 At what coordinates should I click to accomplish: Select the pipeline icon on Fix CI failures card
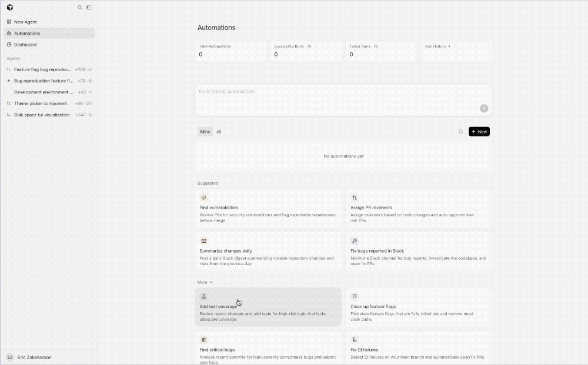(x=355, y=340)
